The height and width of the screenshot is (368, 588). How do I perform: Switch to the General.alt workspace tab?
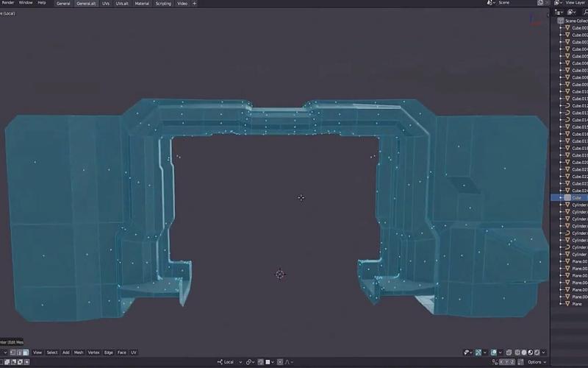click(86, 4)
